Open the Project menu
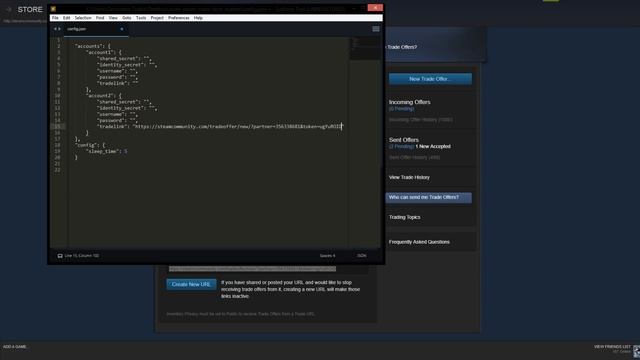640x360 pixels. tap(157, 18)
